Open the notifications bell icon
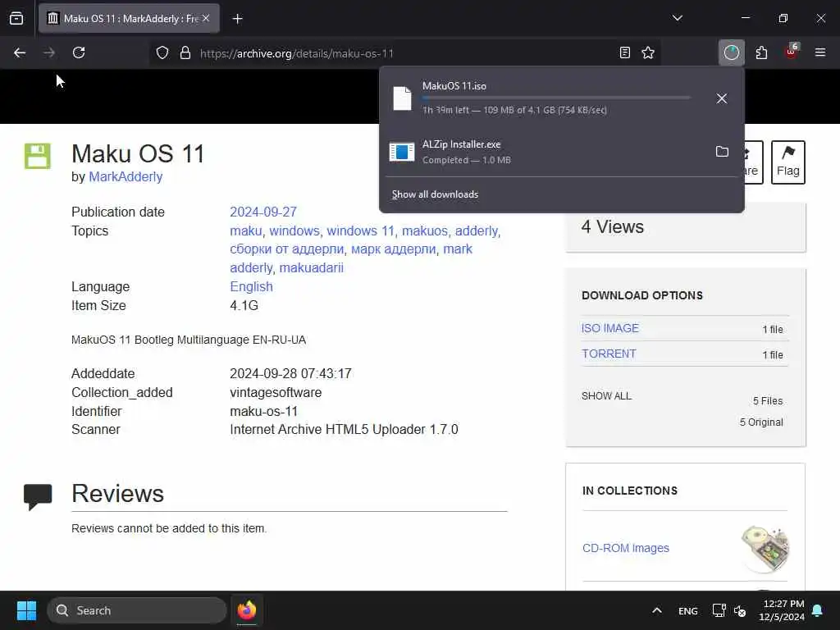 tap(818, 610)
